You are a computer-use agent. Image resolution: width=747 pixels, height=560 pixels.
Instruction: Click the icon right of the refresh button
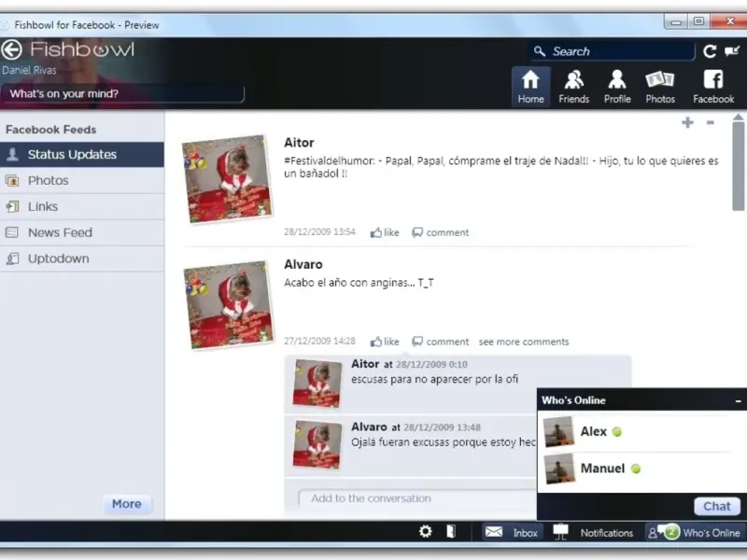pos(732,51)
